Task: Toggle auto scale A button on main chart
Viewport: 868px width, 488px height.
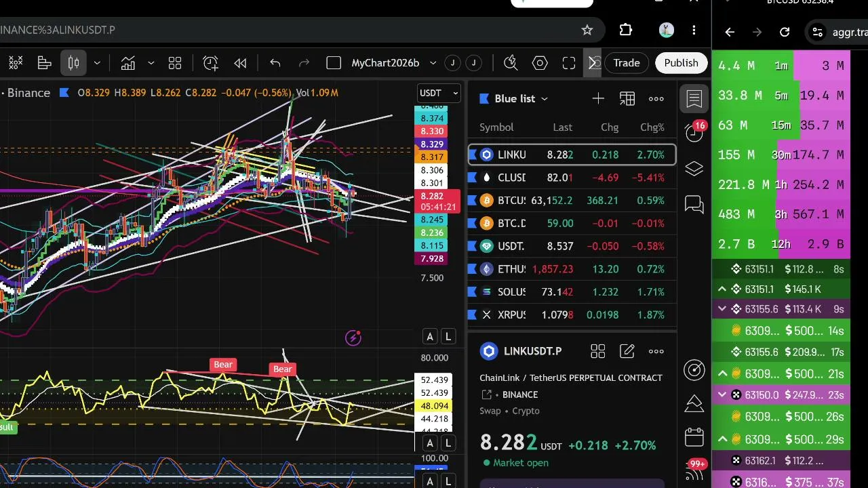Action: (429, 336)
